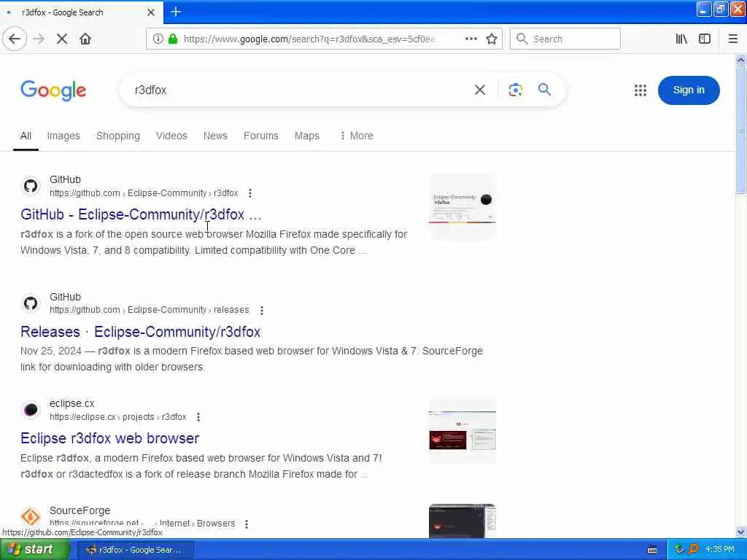This screenshot has height=560, width=747.
Task: Click the github.com Eclipse-Community releases URL text
Action: 149,310
